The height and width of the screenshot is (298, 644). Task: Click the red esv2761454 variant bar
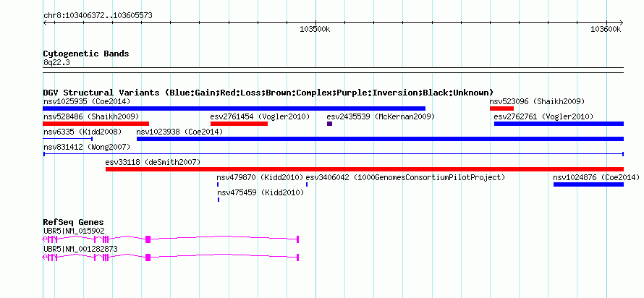[239, 124]
